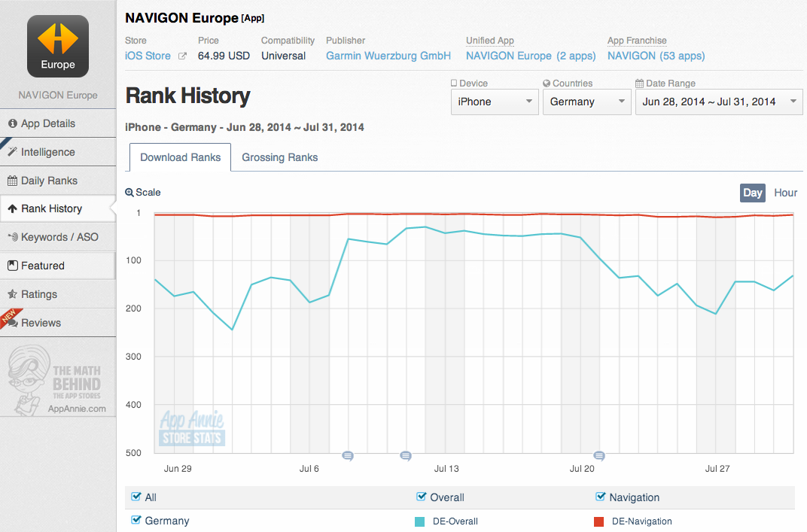
Task: Open the NAVIGON Europe (2 apps) link
Action: point(531,56)
